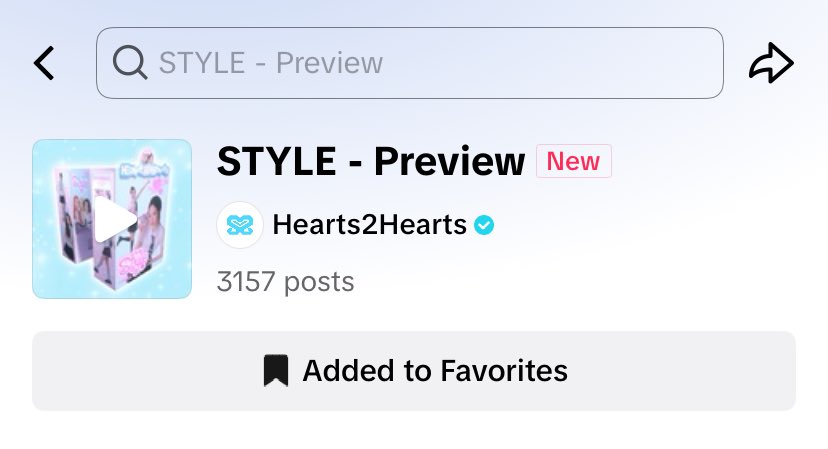This screenshot has width=828, height=449.
Task: Tap the white play triangle on cover
Action: tap(115, 219)
